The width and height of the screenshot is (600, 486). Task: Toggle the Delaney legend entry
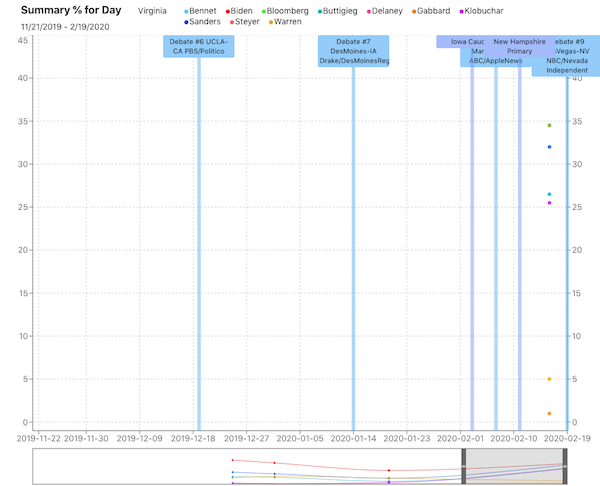click(x=385, y=11)
